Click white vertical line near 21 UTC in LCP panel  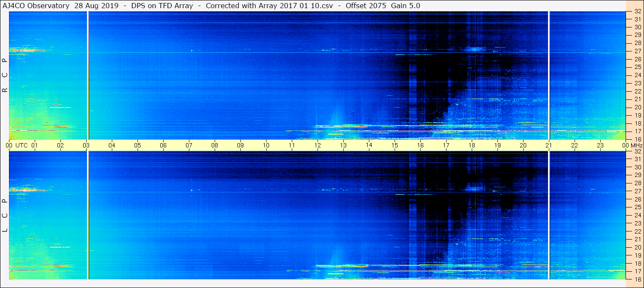pos(549,214)
